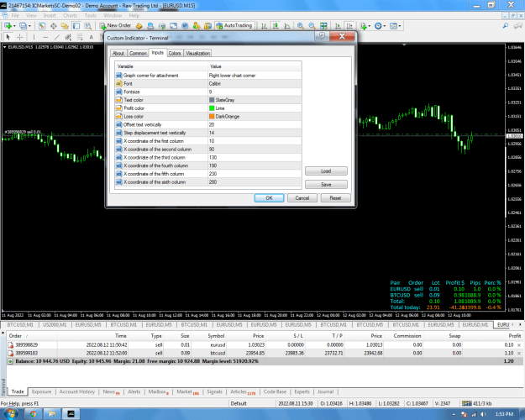Open the Strategy Tester from the toolbar

pyautogui.click(x=87, y=26)
